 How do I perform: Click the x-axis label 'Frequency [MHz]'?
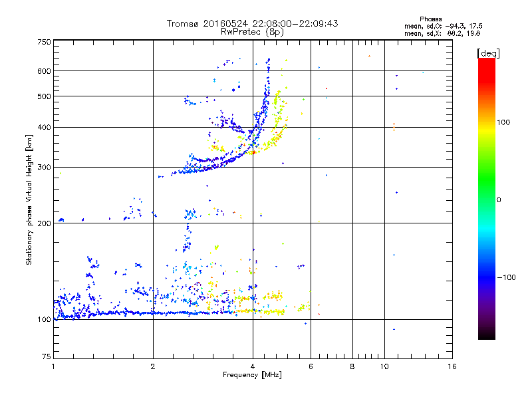point(252,375)
